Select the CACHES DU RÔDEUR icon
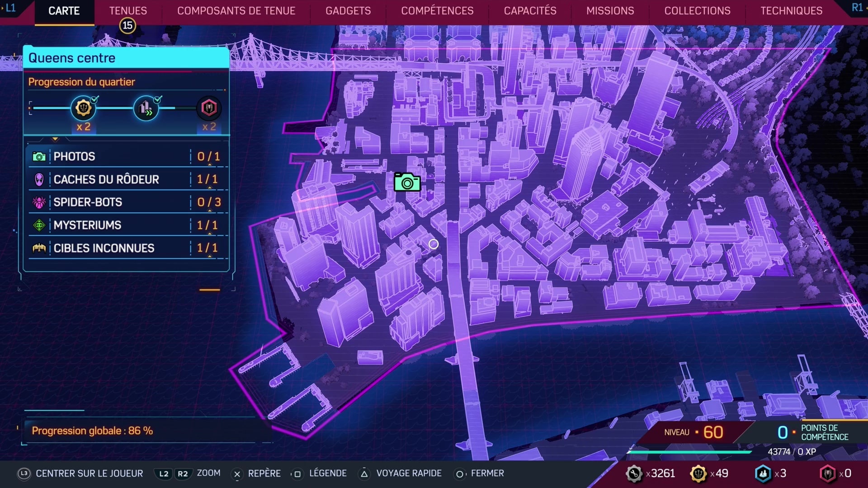868x488 pixels. (x=40, y=179)
